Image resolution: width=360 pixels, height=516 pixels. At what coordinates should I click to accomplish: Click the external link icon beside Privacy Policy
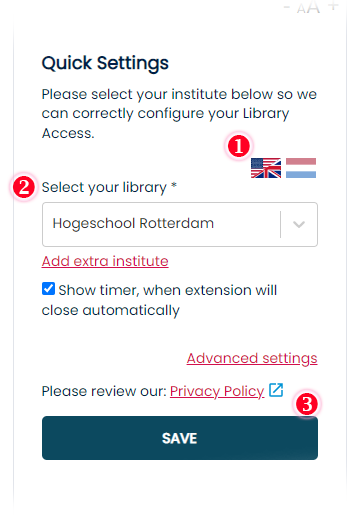click(x=276, y=390)
